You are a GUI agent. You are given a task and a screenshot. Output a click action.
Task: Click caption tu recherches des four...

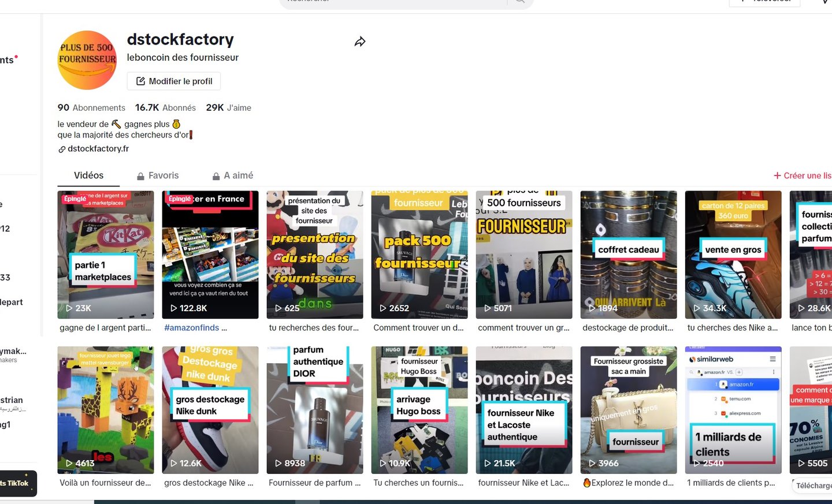[x=314, y=327]
